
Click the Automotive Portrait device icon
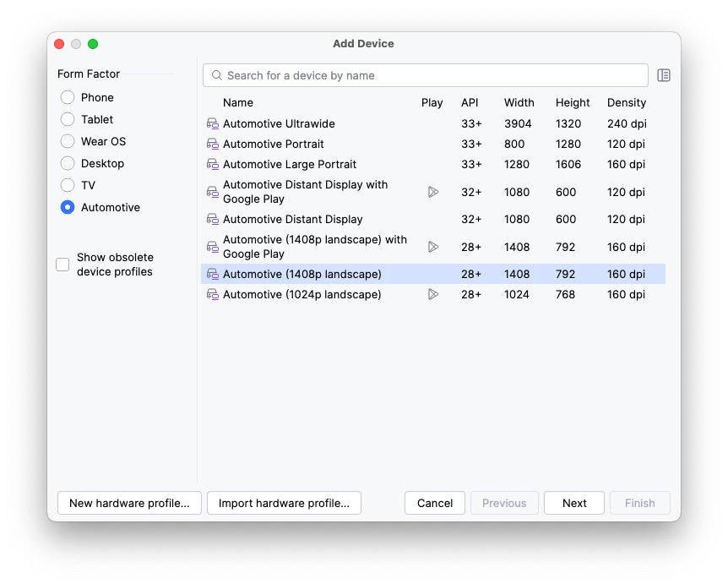[212, 145]
